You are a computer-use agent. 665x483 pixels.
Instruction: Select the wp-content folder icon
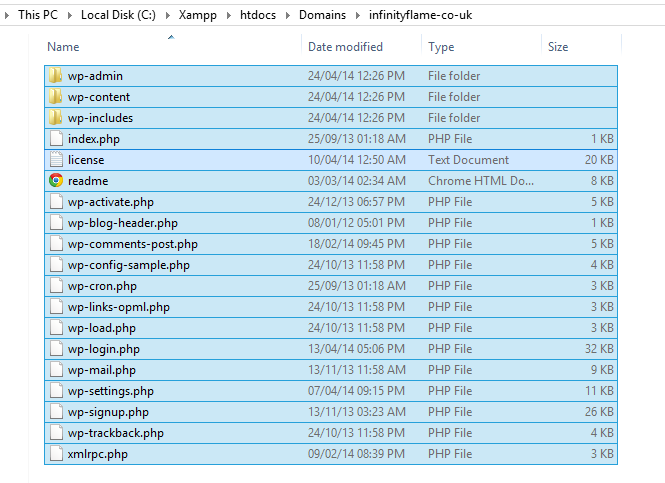pyautogui.click(x=56, y=97)
